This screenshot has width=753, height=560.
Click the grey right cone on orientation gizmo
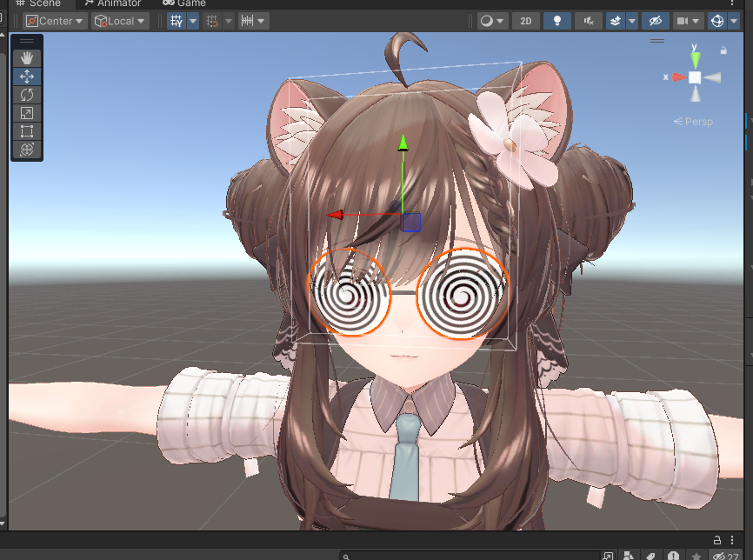coord(712,77)
